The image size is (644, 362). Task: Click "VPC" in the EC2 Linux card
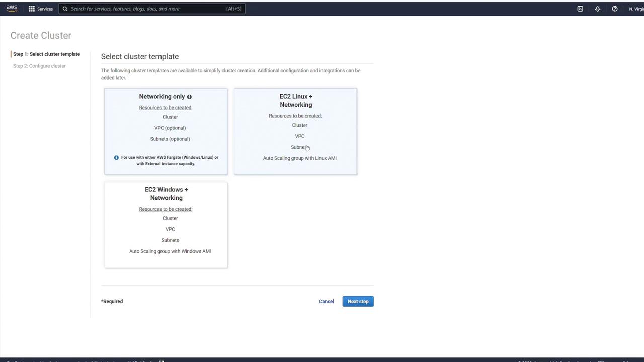(300, 136)
